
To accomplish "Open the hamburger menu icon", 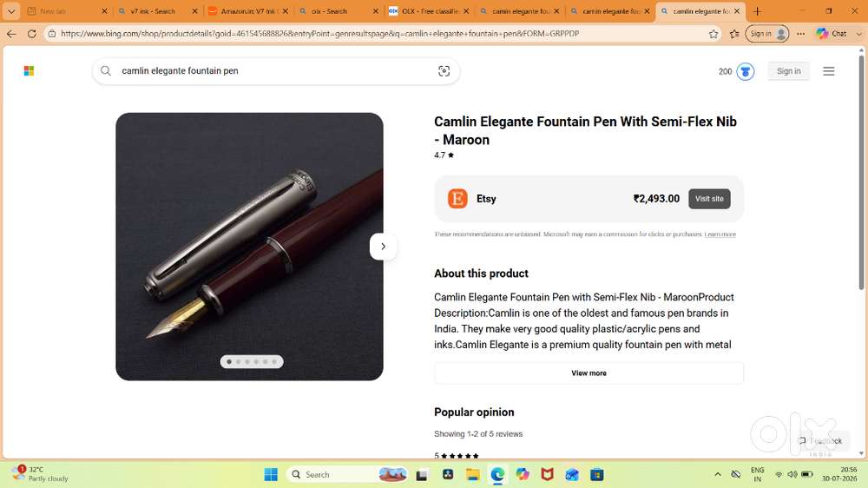I will coord(828,71).
